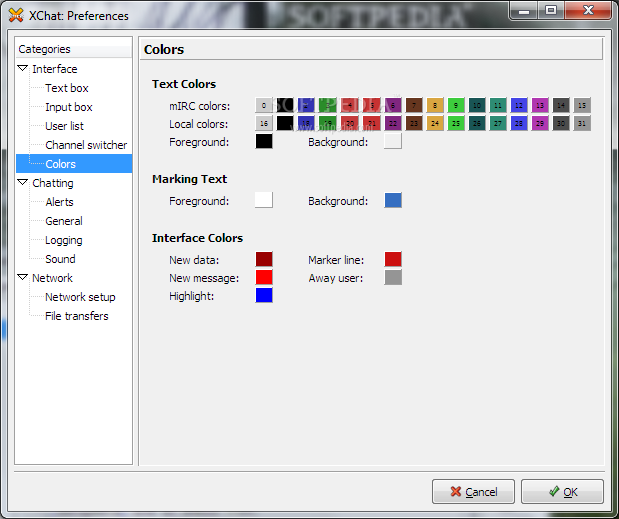
Task: Pick mIRC color swatch 8 (orange)
Action: (x=435, y=105)
